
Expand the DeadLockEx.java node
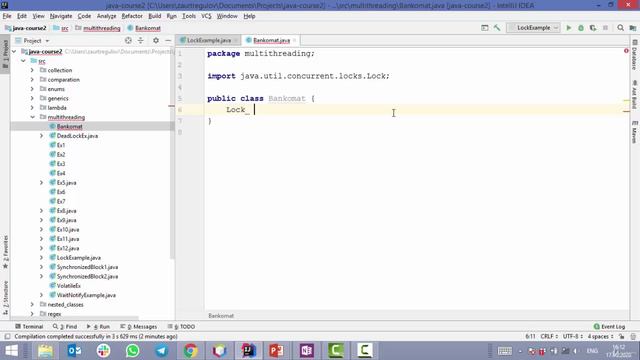tap(41, 136)
